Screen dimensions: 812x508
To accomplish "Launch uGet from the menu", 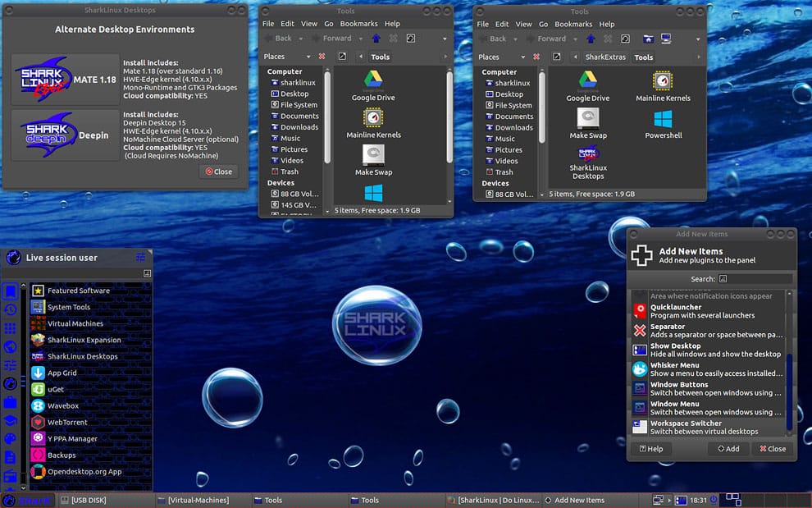I will (90, 389).
